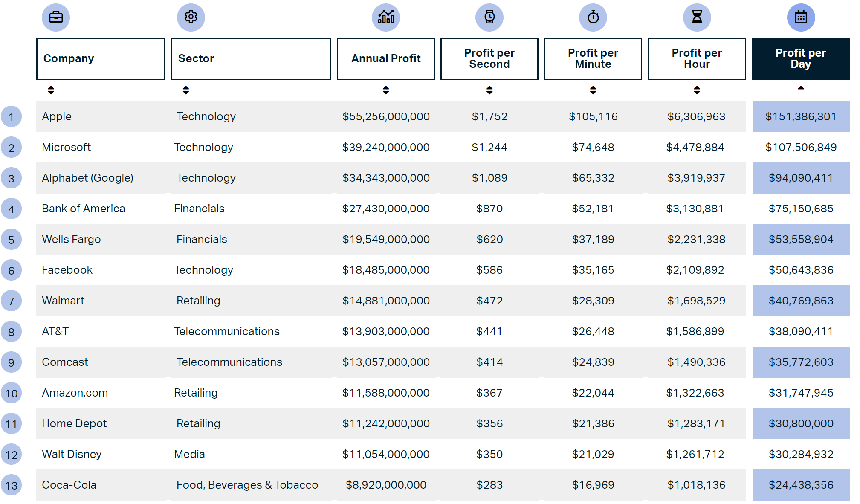The image size is (860, 504).
Task: Toggle sorting on the Sector column
Action: pyautogui.click(x=186, y=90)
